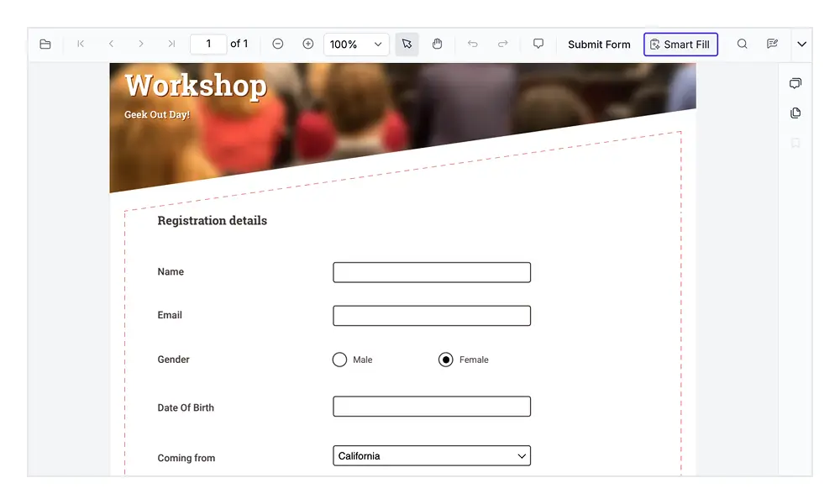
Task: Click the Date Of Birth field
Action: [x=432, y=407]
